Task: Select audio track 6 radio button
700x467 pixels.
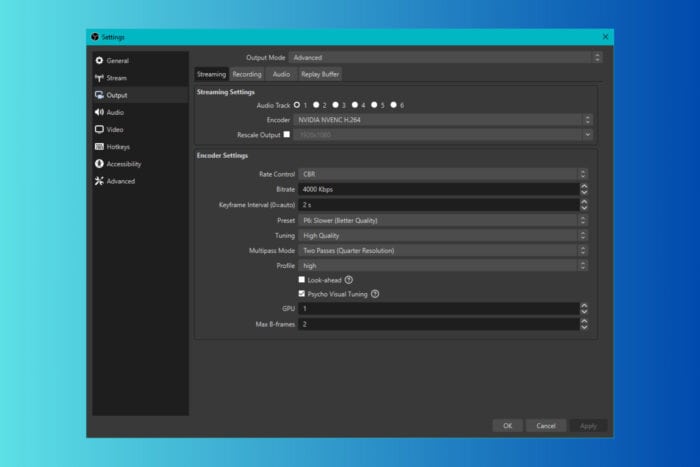Action: coord(393,105)
